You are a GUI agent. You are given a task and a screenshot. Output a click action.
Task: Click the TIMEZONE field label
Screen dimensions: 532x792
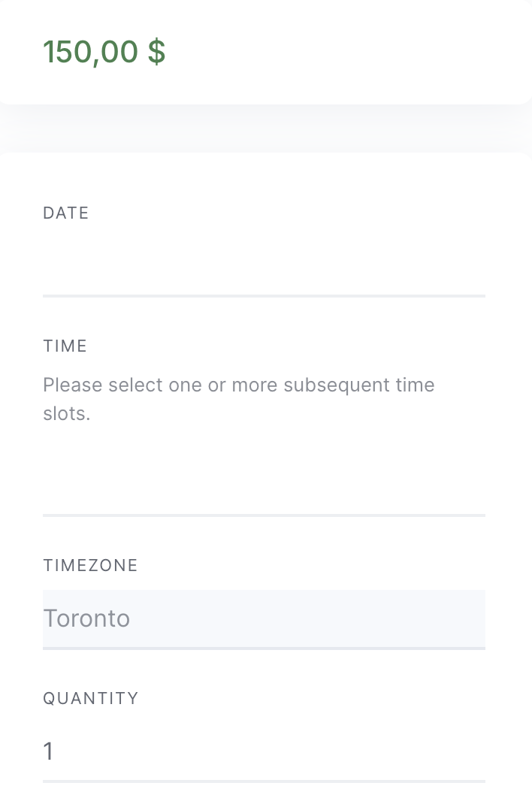[x=90, y=565]
